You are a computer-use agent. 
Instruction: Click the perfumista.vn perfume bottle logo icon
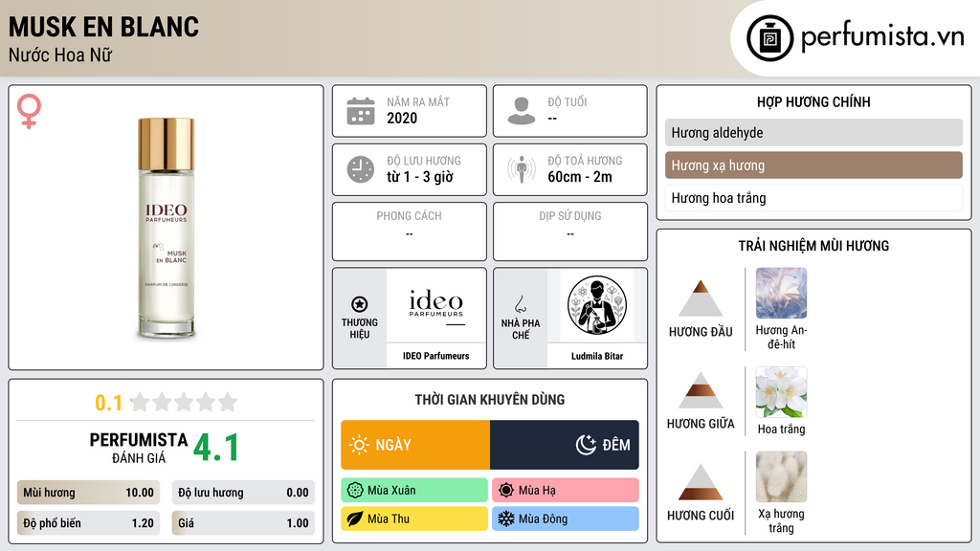769,38
